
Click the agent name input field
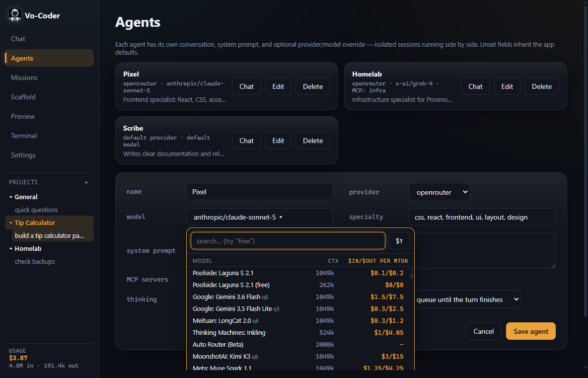point(260,192)
